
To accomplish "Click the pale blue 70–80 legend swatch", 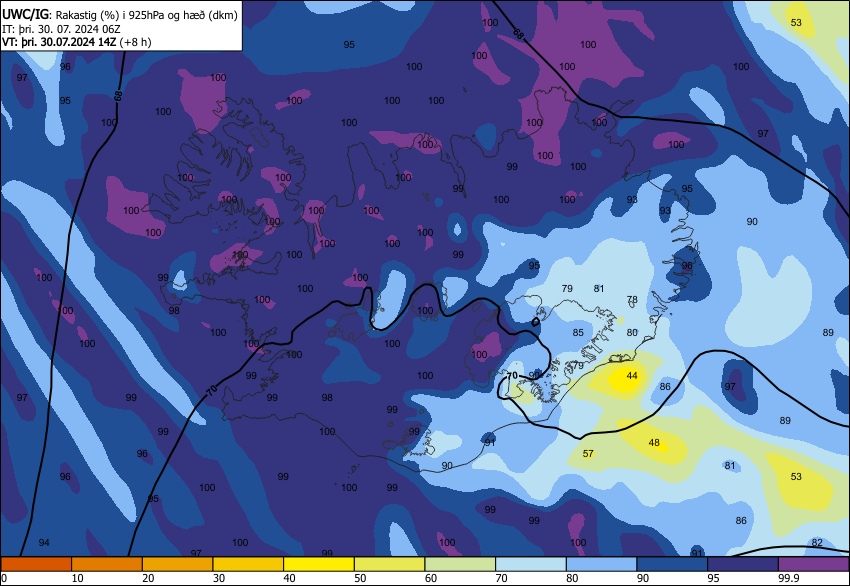I will tap(531, 564).
